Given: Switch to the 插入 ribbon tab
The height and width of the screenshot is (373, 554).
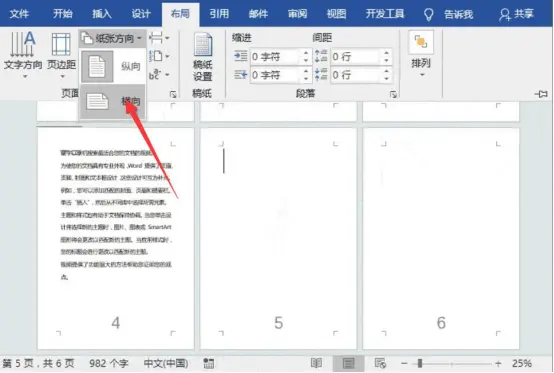Looking at the screenshot, I should coord(102,14).
